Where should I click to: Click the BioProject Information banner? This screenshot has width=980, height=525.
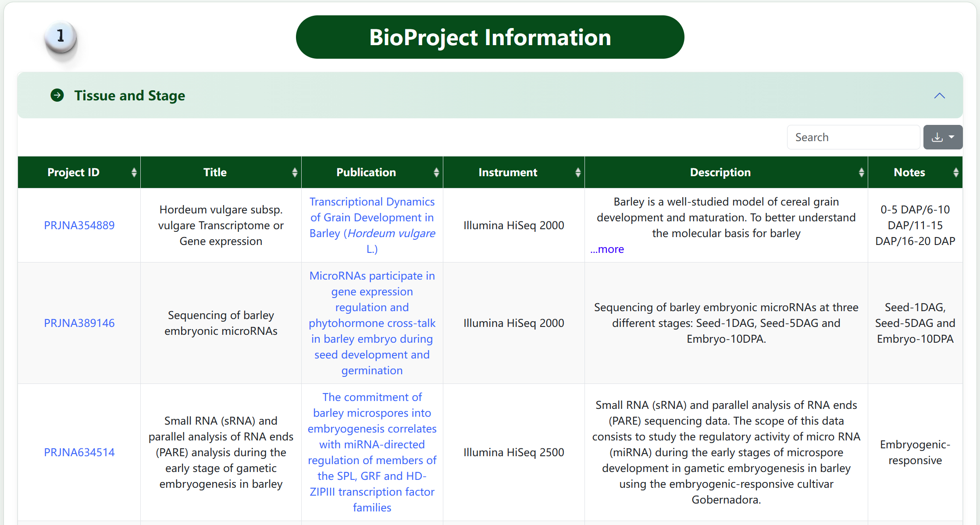(x=490, y=37)
